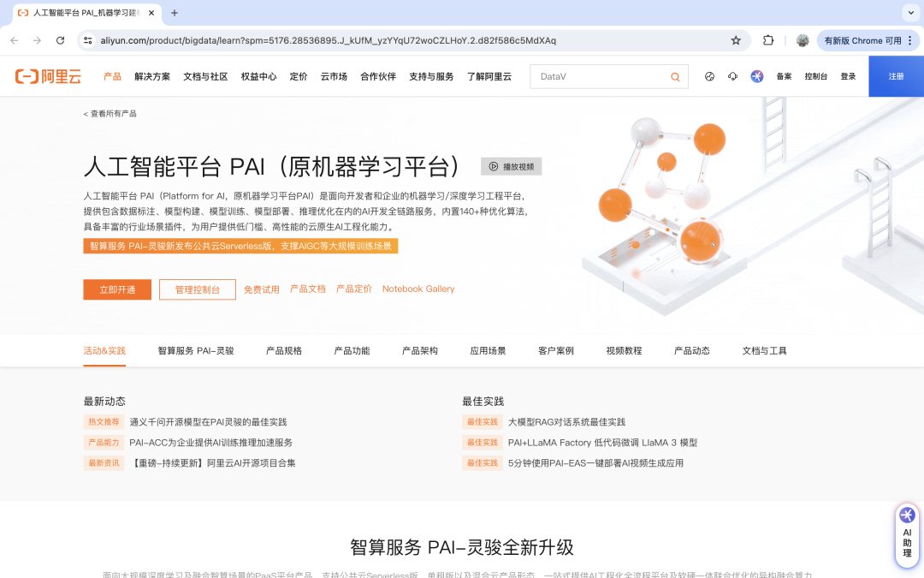The image size is (924, 578).
Task: Click the browser reload icon
Action: [59, 39]
